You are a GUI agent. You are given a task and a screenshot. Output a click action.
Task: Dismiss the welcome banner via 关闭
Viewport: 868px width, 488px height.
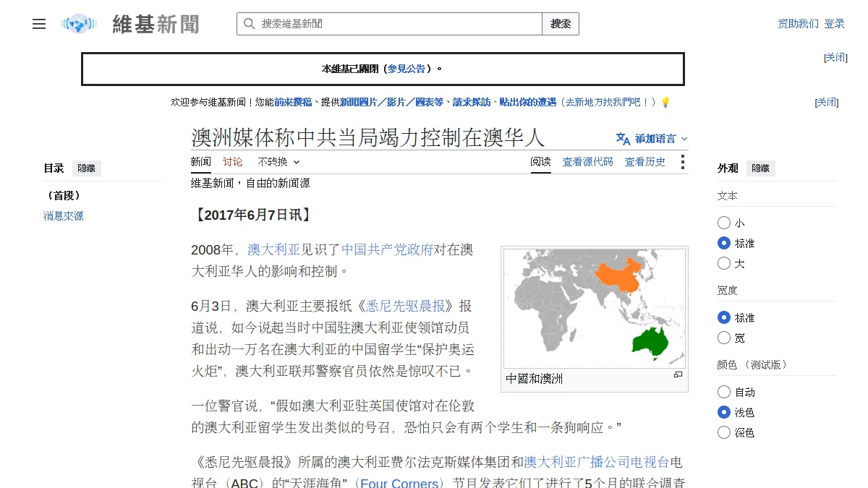(827, 103)
